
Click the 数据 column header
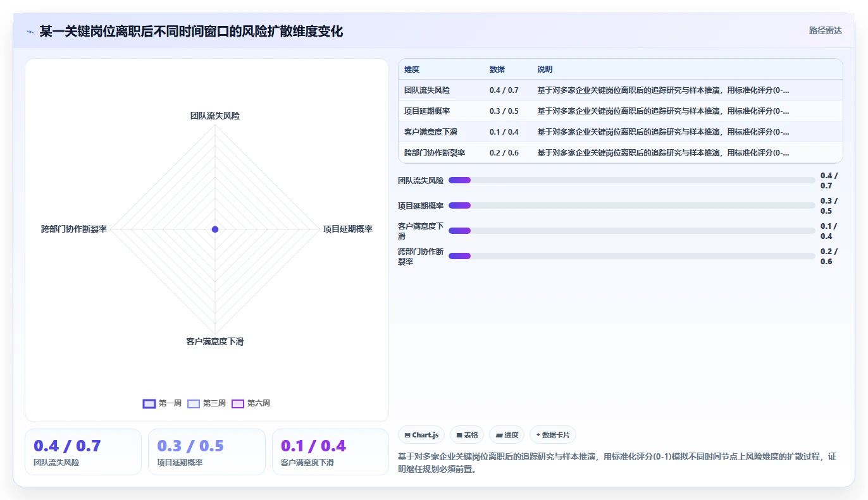[497, 70]
